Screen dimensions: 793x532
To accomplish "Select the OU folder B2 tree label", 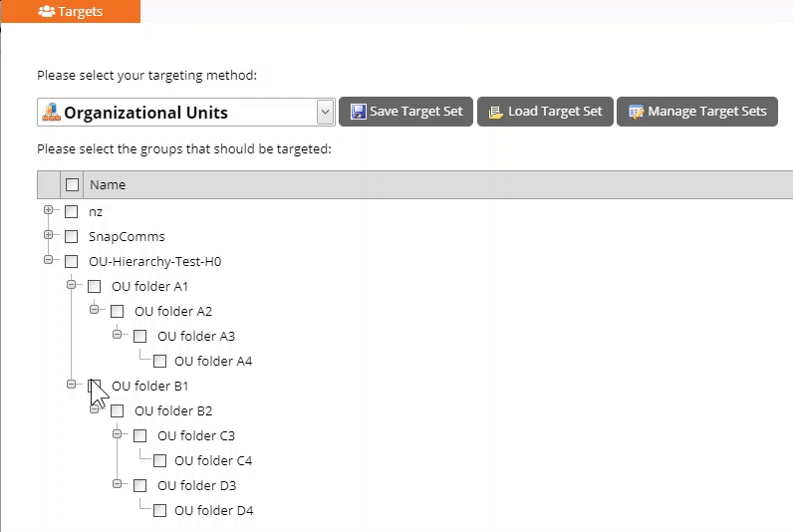I will point(173,411).
